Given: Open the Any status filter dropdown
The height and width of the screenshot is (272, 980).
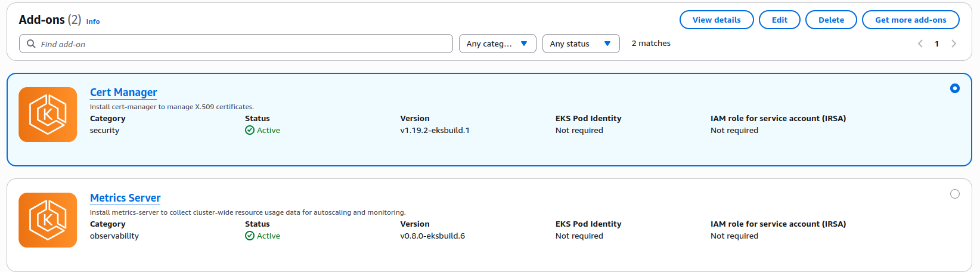Looking at the screenshot, I should point(581,44).
